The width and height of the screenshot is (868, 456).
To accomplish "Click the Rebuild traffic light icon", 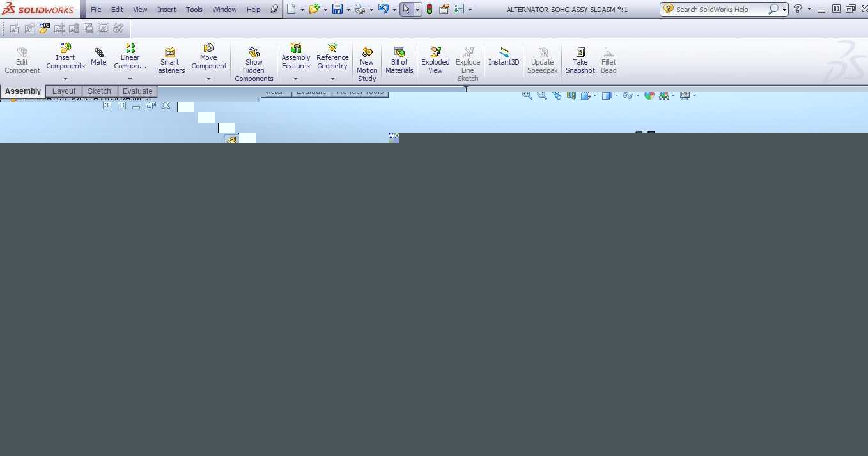I will pyautogui.click(x=430, y=9).
